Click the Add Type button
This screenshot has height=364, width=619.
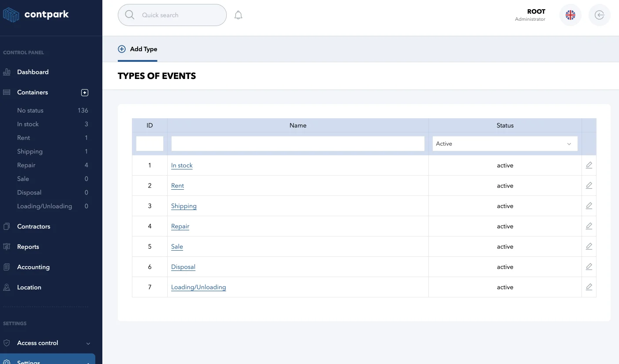(138, 49)
